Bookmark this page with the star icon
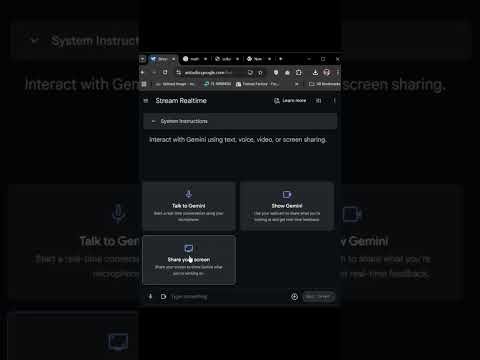 tap(260, 72)
